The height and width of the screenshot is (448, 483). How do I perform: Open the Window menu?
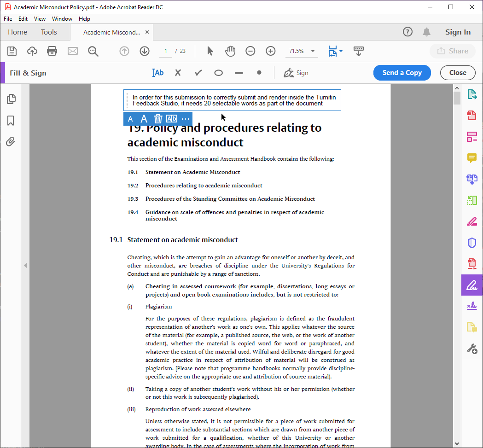(x=62, y=19)
